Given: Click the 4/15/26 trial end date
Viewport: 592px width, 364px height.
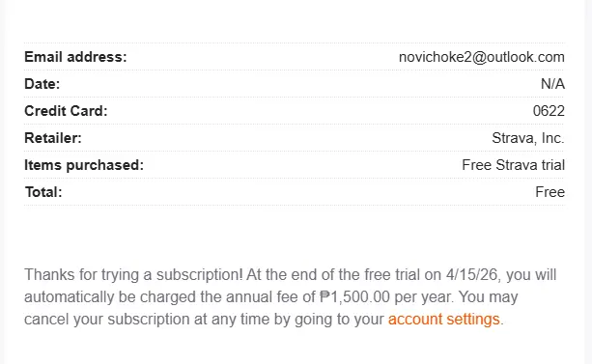Looking at the screenshot, I should pos(473,275).
